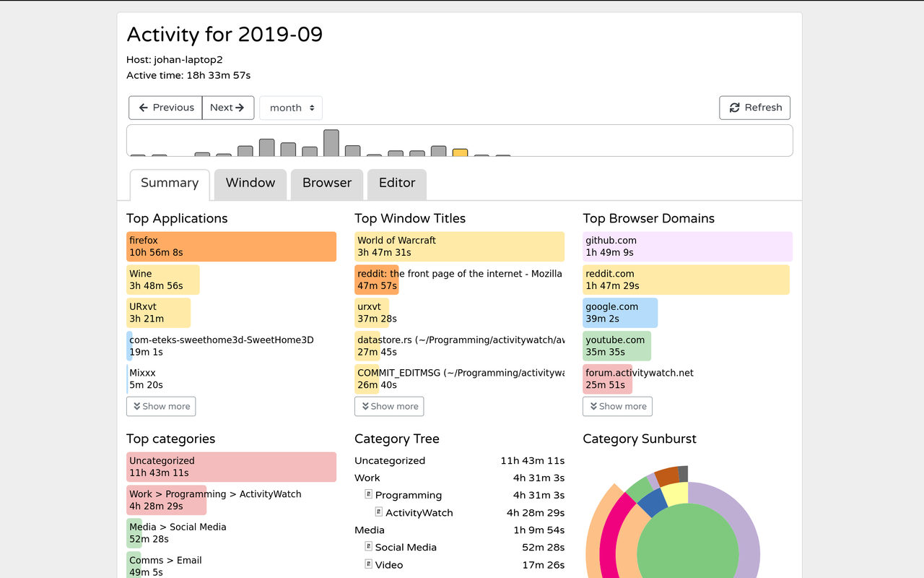
Task: Click the chevron icon on Top Window Titles Show more
Action: (364, 406)
